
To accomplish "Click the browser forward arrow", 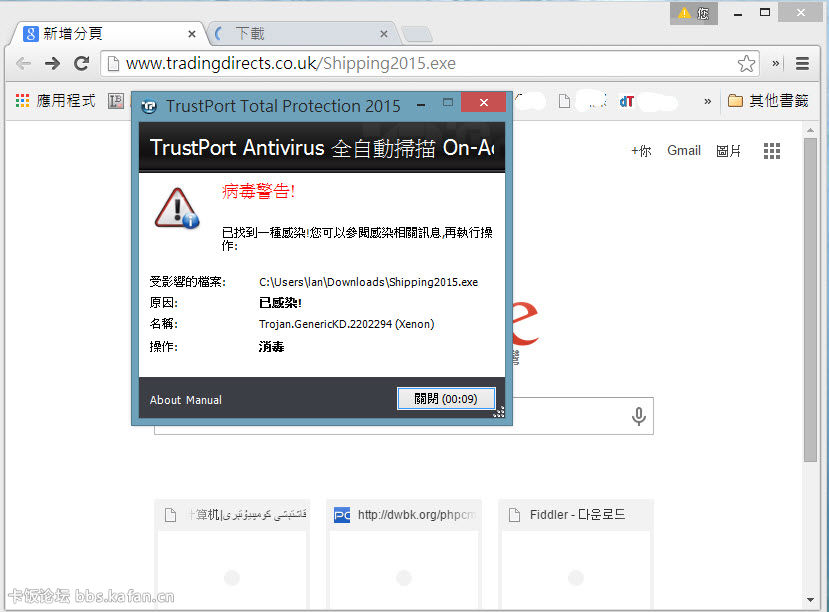I will click(52, 63).
